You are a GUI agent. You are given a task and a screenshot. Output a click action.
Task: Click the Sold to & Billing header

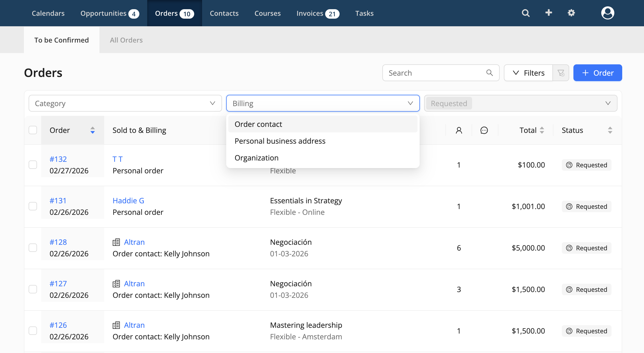139,130
